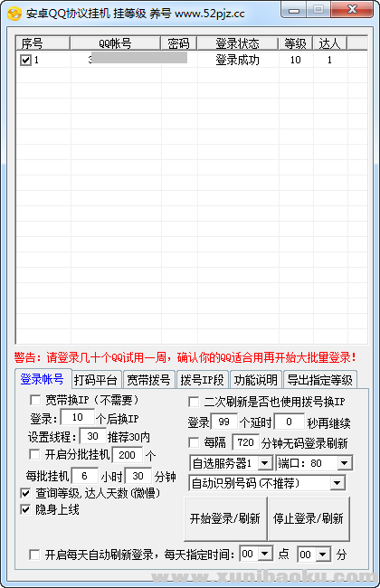380x588 pixels.
Task: Sort by QQ帐号 column header
Action: click(115, 43)
